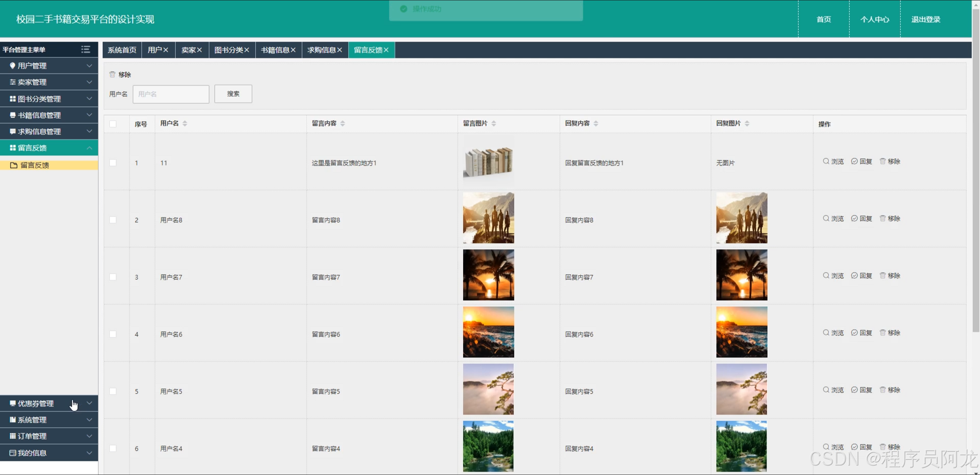
Task: Sort by 用户名 column arrows
Action: coord(185,124)
